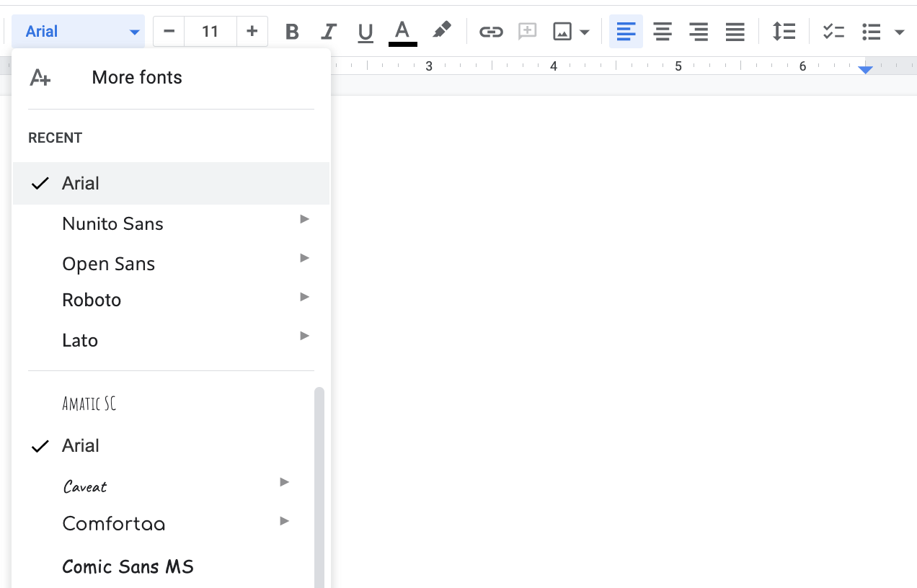Open the bulleted list options arrow
The height and width of the screenshot is (588, 917).
click(899, 32)
